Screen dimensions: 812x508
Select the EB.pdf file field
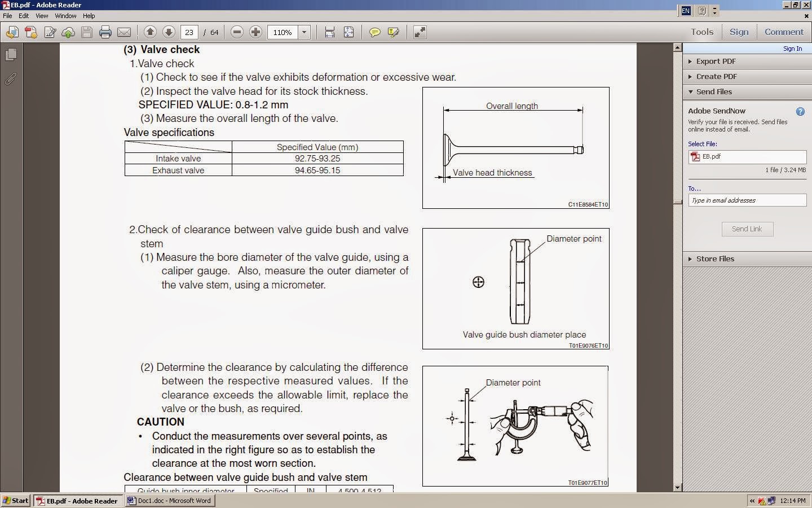click(x=747, y=157)
